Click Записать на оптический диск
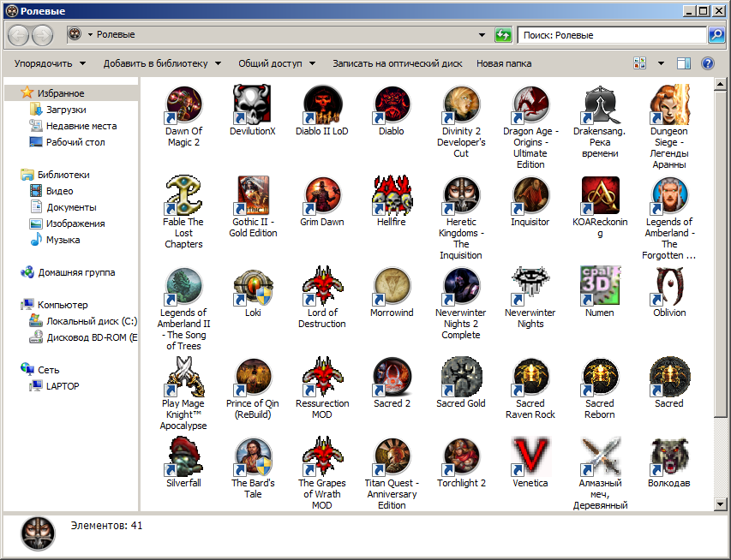The image size is (731, 560). coord(397,63)
